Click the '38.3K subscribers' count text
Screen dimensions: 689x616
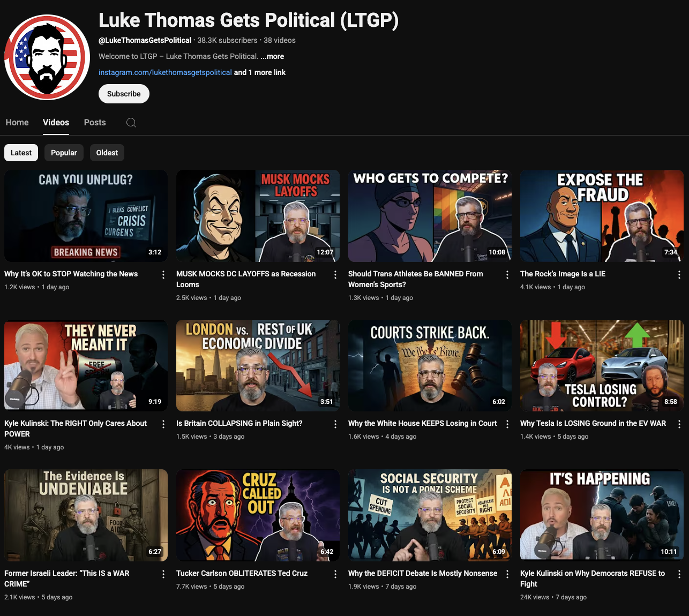pyautogui.click(x=227, y=40)
